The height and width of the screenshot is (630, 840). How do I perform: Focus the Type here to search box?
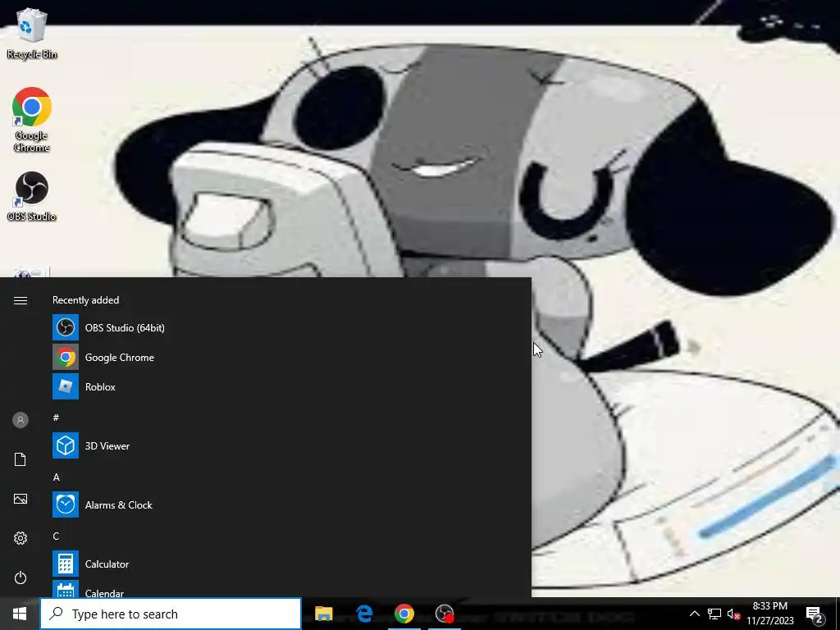coord(171,614)
